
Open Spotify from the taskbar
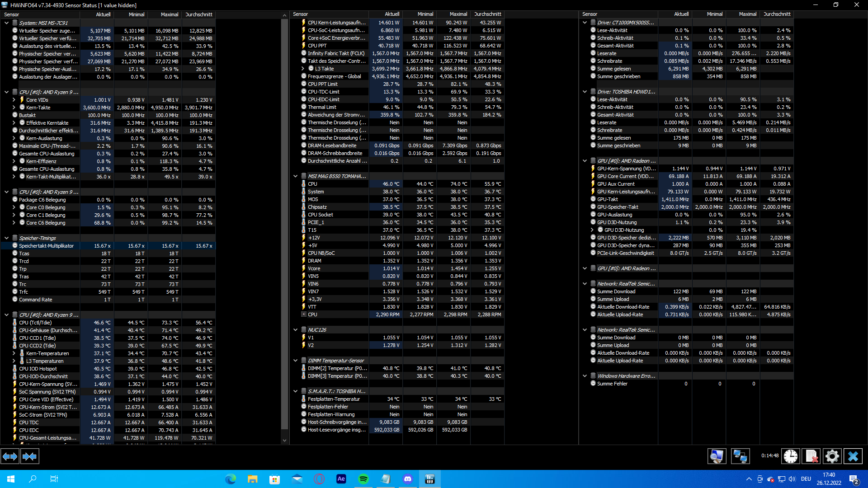pos(363,479)
